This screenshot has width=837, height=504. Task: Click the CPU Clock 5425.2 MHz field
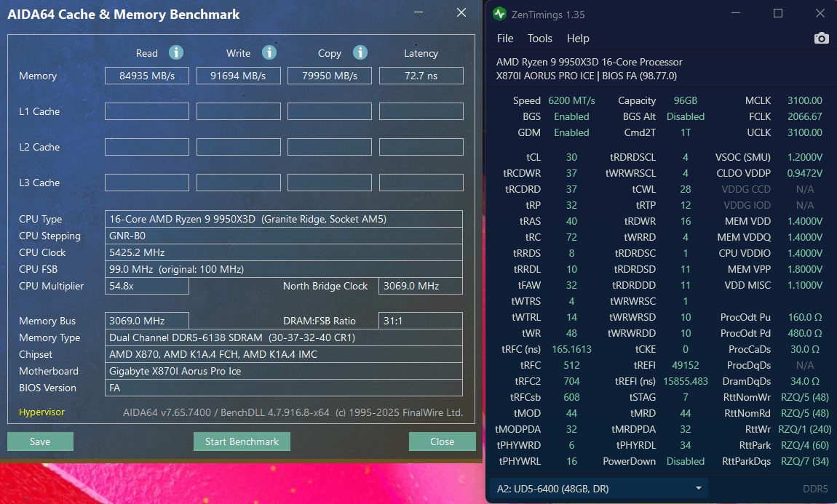(283, 252)
